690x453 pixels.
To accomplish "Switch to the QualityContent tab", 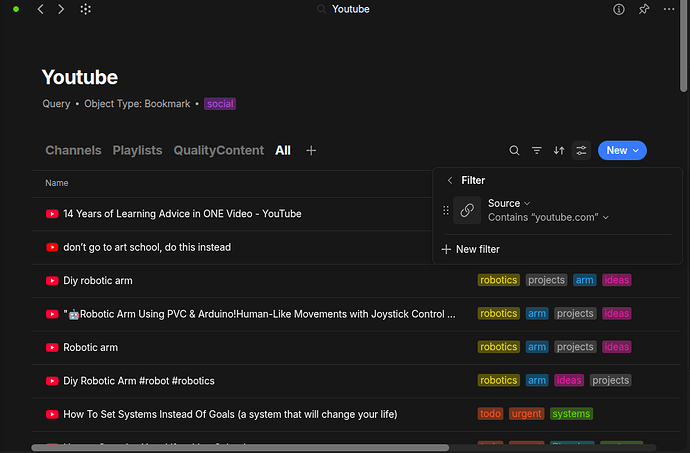I will click(x=219, y=151).
